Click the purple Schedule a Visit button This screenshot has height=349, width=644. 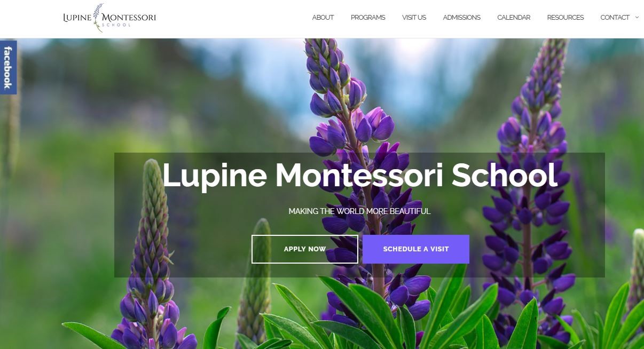click(x=416, y=249)
